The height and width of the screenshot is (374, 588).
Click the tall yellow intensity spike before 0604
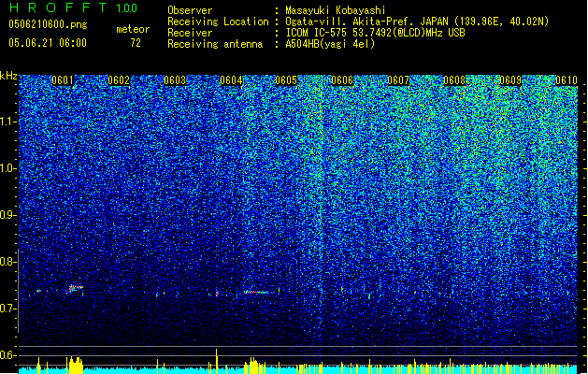coord(216,361)
